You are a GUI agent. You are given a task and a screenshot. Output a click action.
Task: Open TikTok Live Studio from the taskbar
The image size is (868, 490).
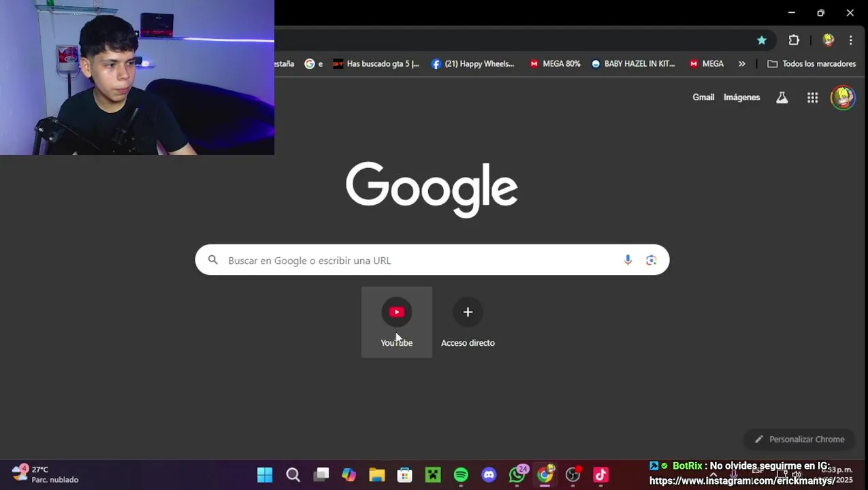click(601, 474)
